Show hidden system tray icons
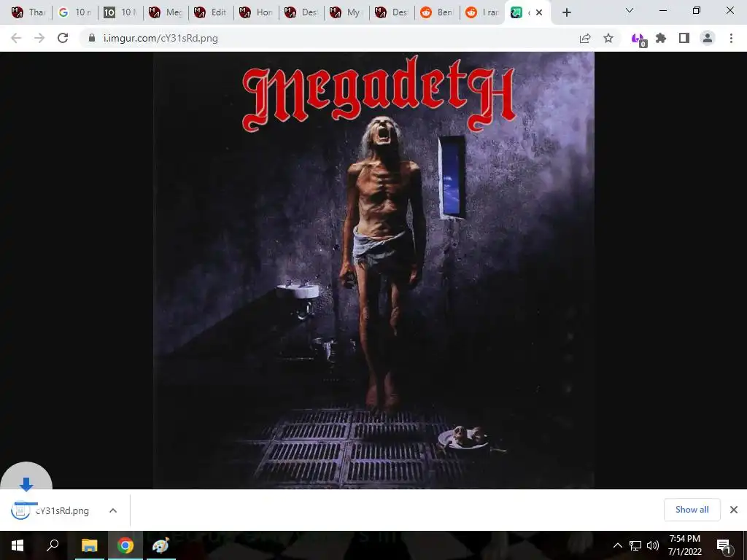747x560 pixels. pyautogui.click(x=617, y=545)
